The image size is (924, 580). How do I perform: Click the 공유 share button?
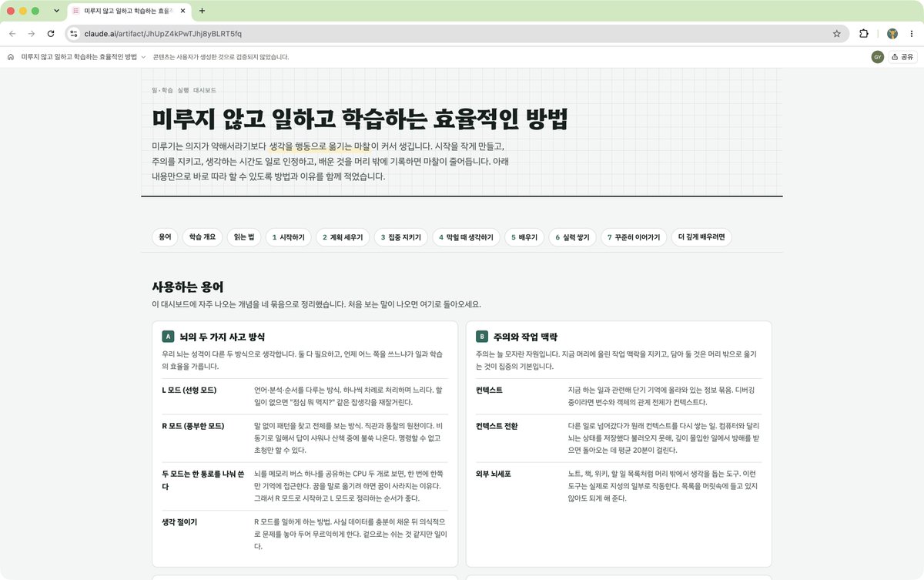point(902,57)
